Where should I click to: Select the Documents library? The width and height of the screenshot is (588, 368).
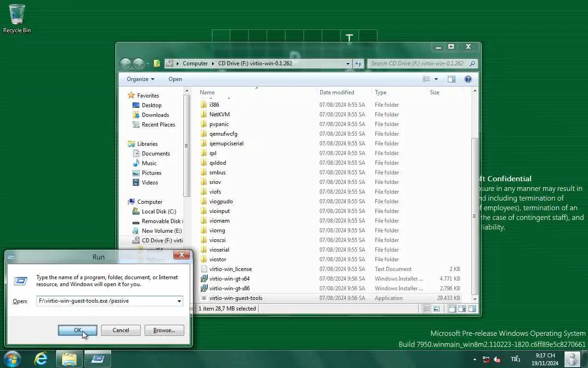click(156, 154)
